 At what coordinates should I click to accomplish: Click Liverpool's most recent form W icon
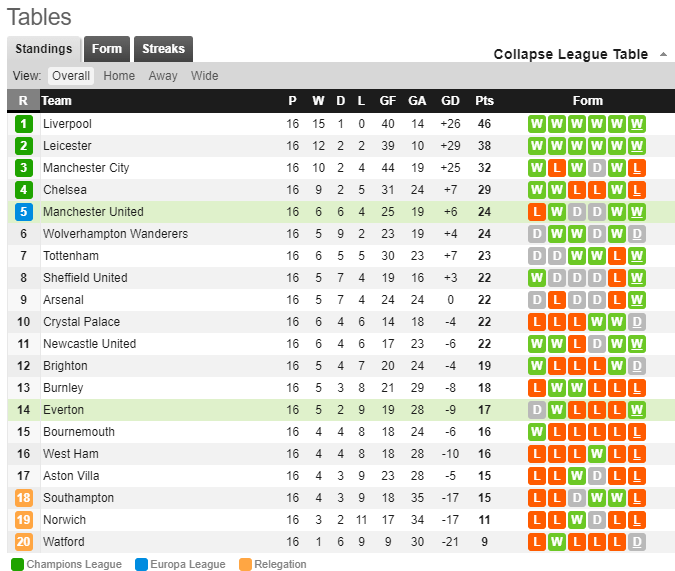(637, 124)
